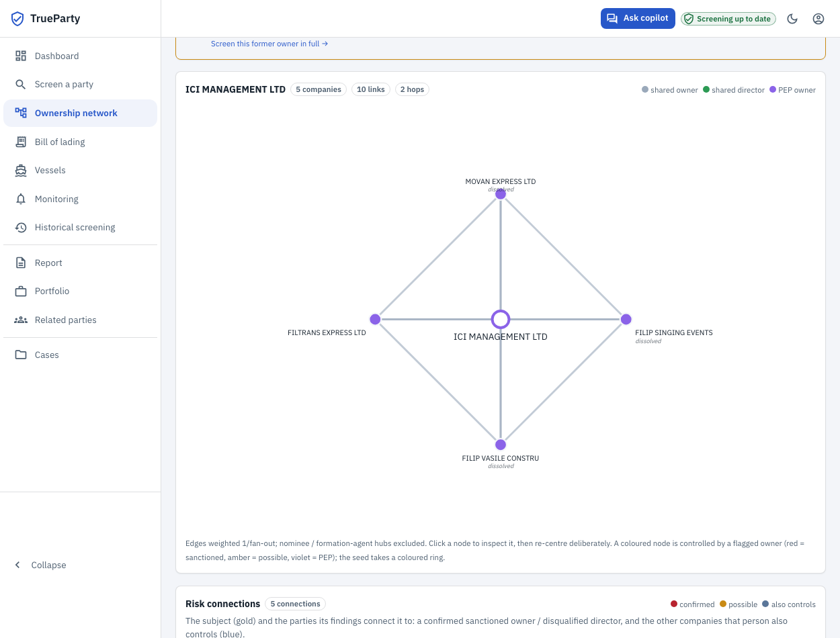
Task: Select the FILTRANS EXPRESS LTD node
Action: pyautogui.click(x=375, y=319)
